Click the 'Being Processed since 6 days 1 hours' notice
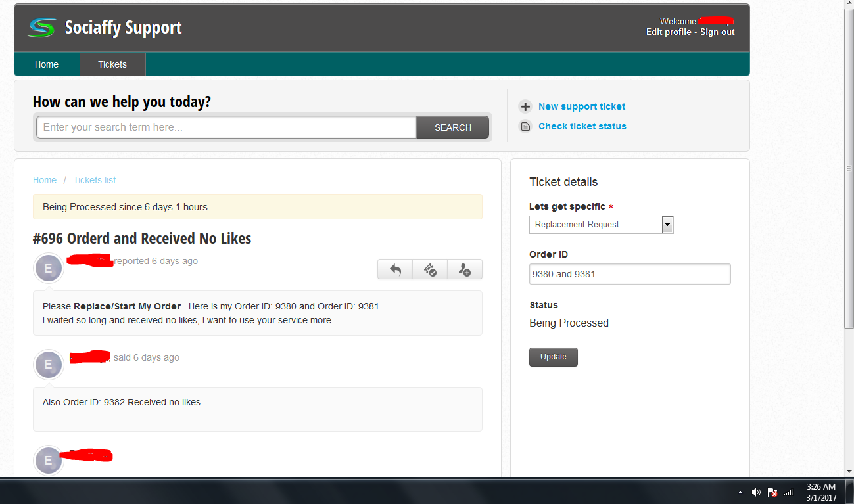The width and height of the screenshot is (854, 504). point(258,207)
